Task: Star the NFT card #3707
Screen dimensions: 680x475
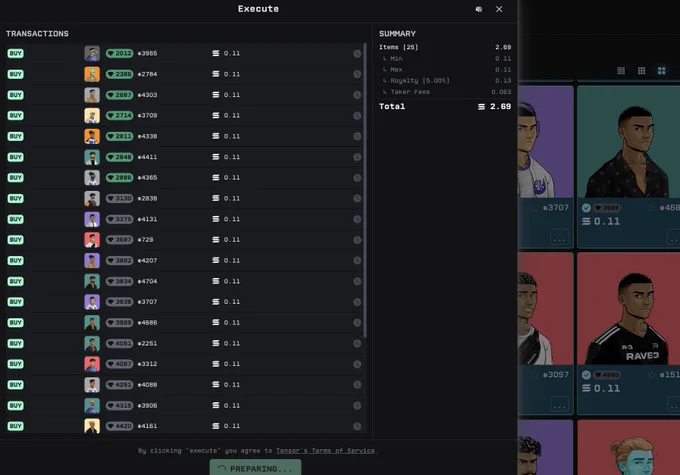Action: click(x=534, y=208)
